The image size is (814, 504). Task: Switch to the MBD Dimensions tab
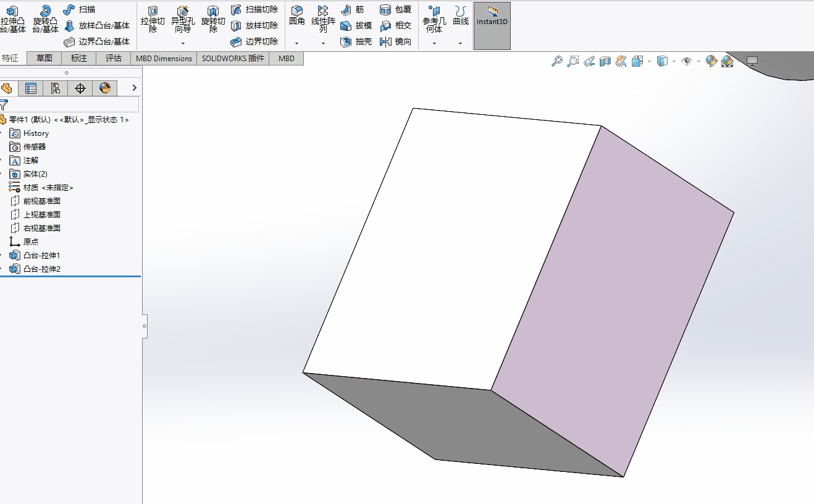(164, 58)
